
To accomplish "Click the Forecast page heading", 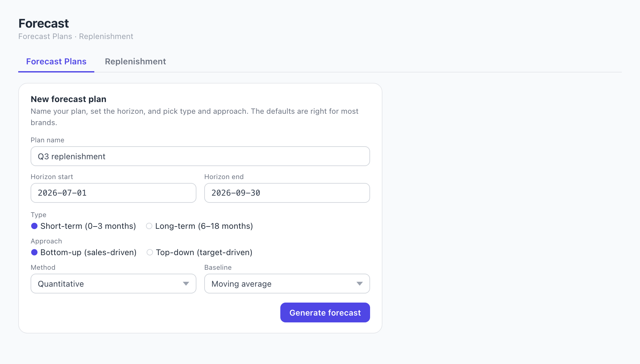I will [44, 23].
